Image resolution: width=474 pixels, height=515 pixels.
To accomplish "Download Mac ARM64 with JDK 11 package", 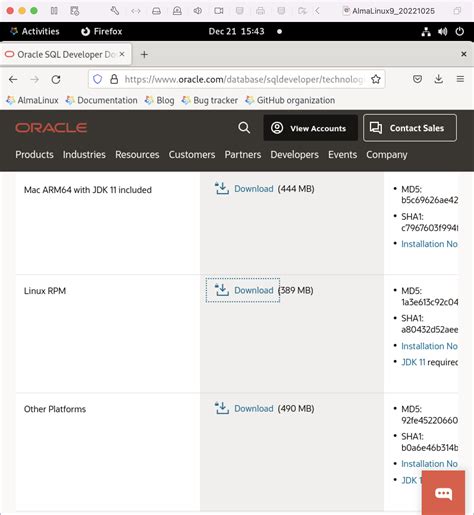I will click(244, 189).
